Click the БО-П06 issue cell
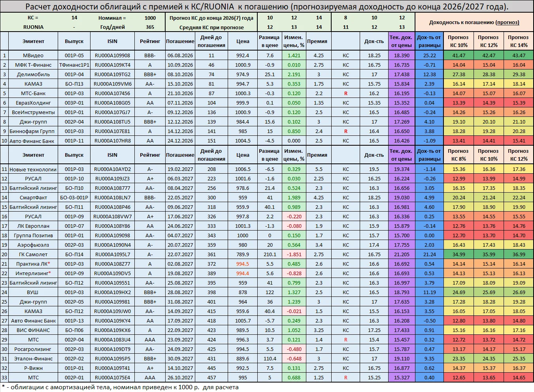Image resolution: width=534 pixels, height=392 pixels. (x=74, y=330)
